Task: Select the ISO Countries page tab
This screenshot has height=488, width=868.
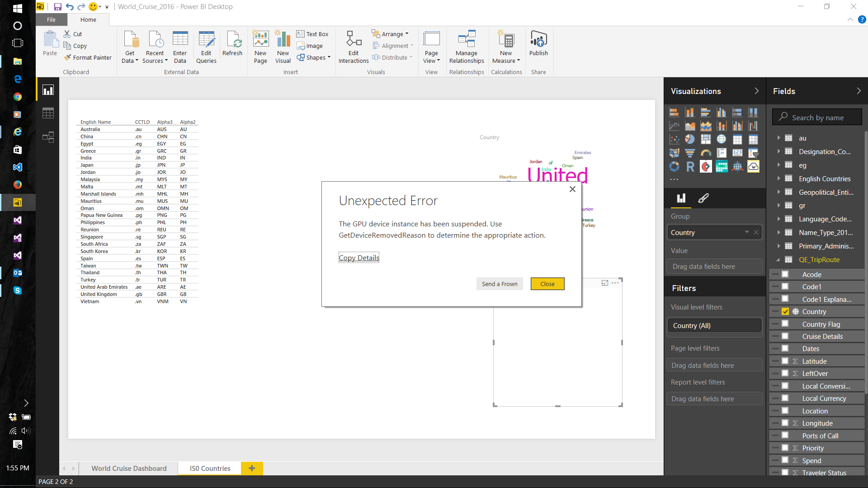Action: tap(210, 468)
